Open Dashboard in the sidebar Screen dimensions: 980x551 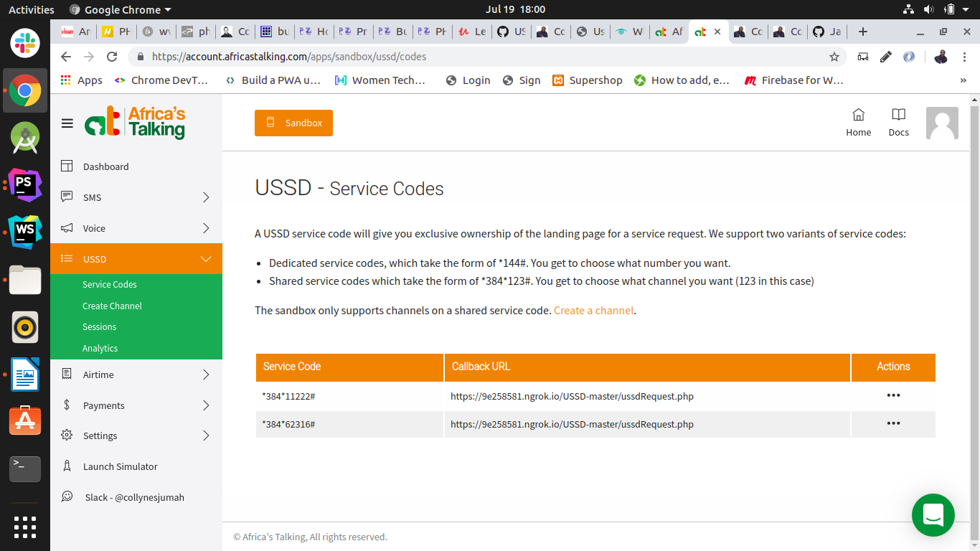click(105, 166)
